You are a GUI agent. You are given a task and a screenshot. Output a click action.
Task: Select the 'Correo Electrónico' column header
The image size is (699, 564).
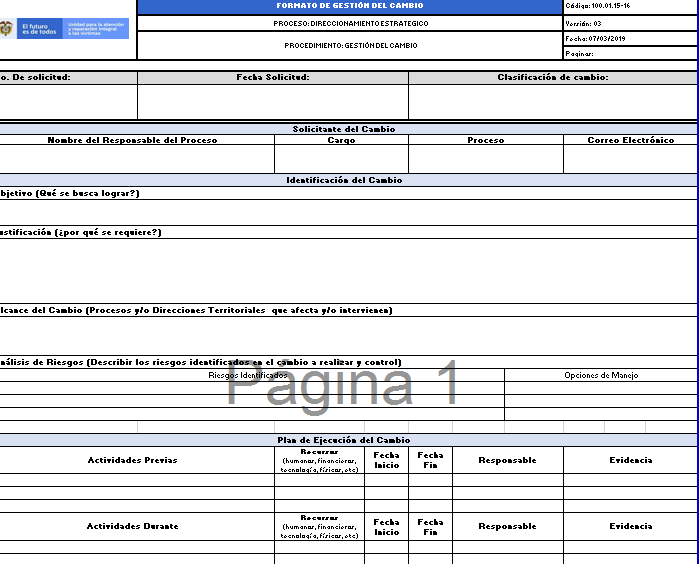click(x=630, y=140)
